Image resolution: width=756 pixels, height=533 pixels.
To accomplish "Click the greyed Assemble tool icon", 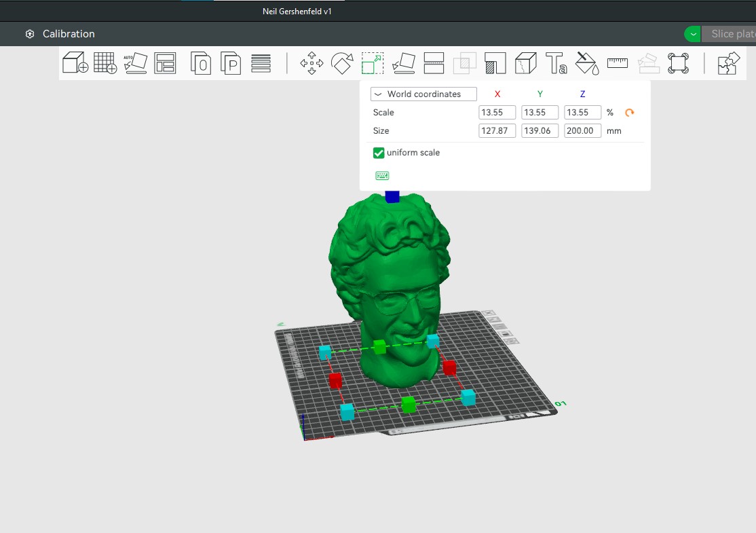I will pyautogui.click(x=648, y=63).
